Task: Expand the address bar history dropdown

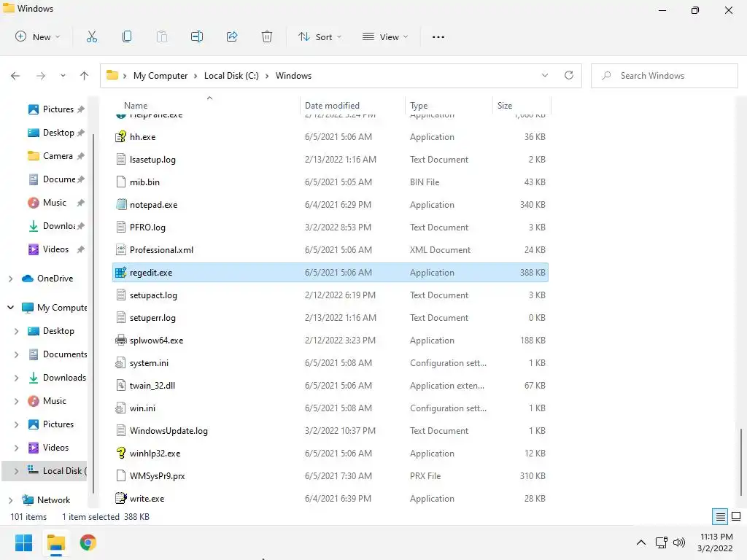Action: point(544,75)
